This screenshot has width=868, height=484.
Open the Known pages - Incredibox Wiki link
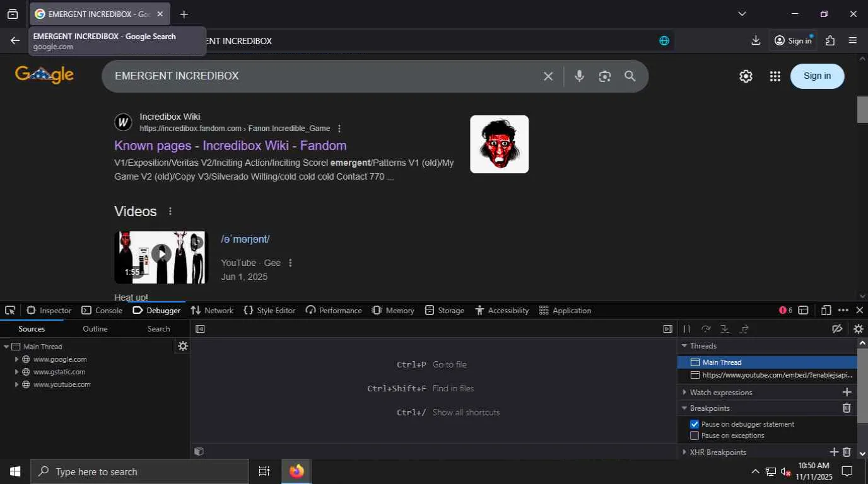click(x=230, y=146)
